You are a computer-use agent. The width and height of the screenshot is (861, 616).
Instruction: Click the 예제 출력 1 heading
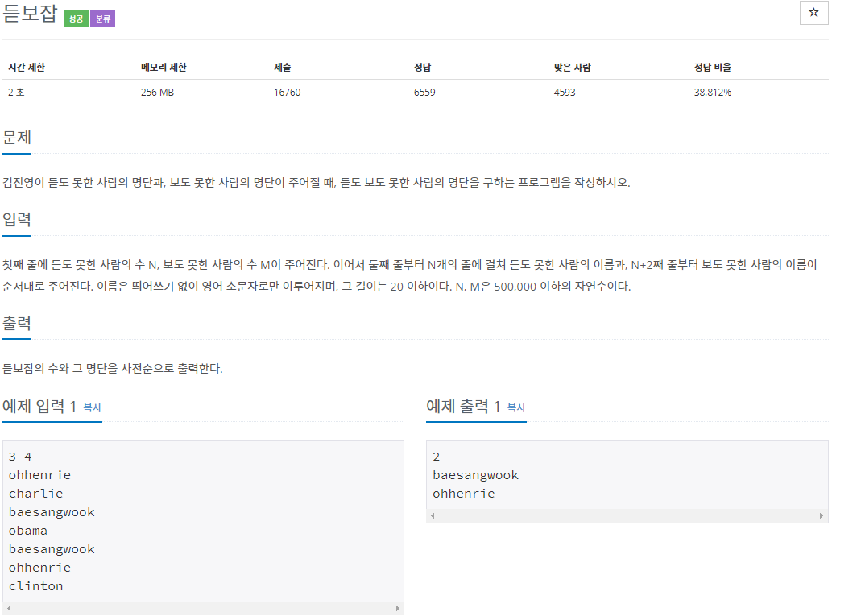pos(463,407)
